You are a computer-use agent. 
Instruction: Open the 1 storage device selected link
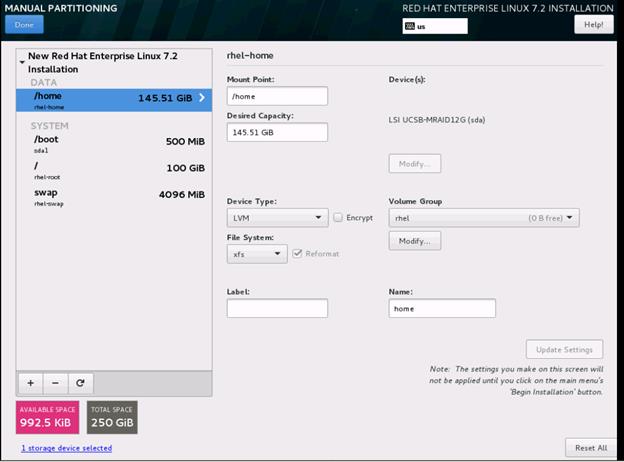pyautogui.click(x=66, y=448)
